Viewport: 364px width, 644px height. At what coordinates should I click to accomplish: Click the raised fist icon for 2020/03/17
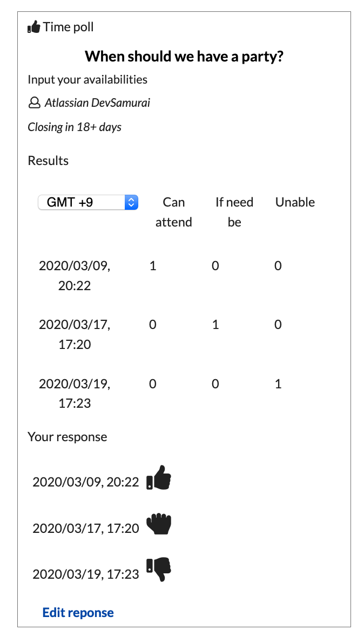(159, 523)
